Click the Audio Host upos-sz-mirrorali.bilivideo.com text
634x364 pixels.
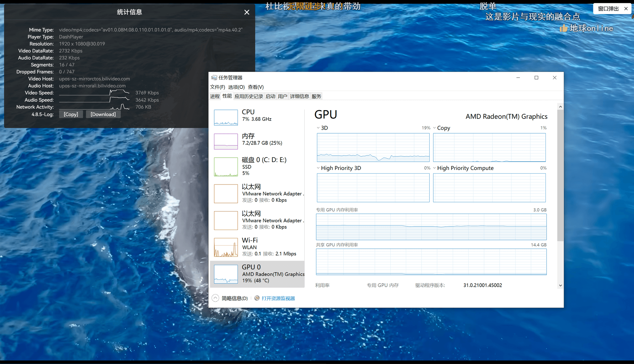(92, 86)
